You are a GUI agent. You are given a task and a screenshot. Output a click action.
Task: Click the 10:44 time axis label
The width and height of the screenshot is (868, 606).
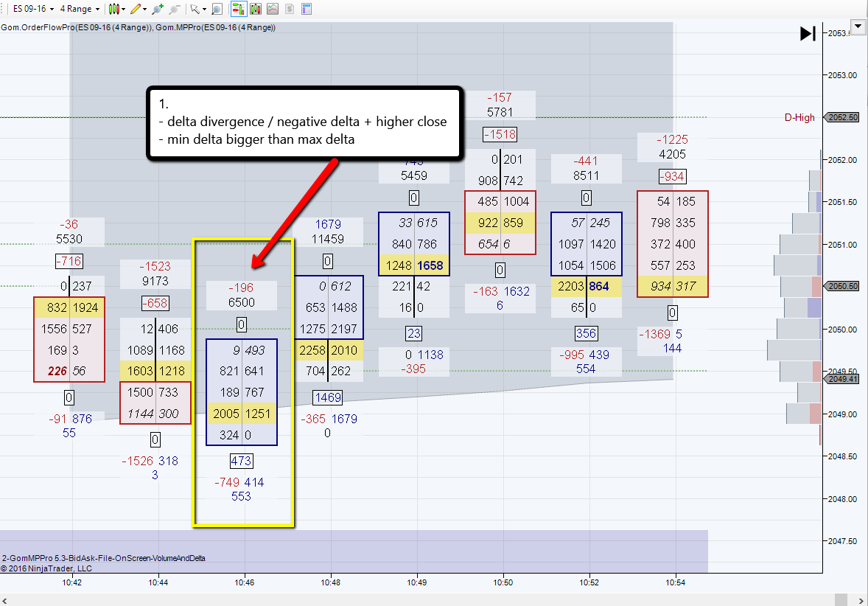(x=158, y=582)
